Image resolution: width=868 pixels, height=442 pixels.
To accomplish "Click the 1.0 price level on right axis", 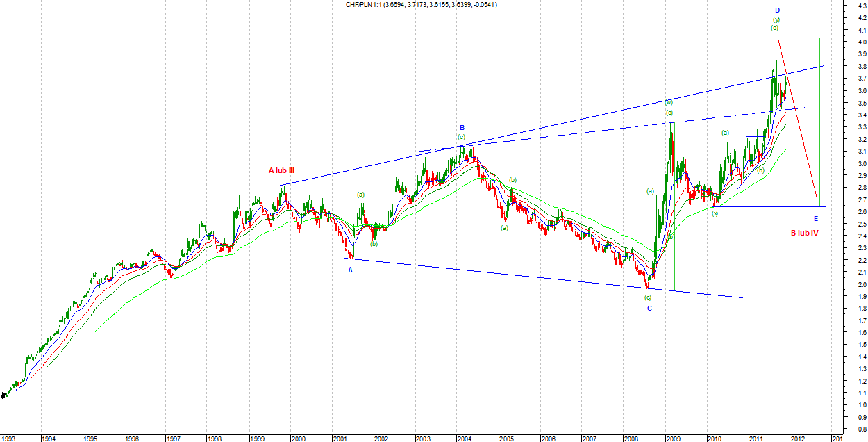I will click(861, 405).
